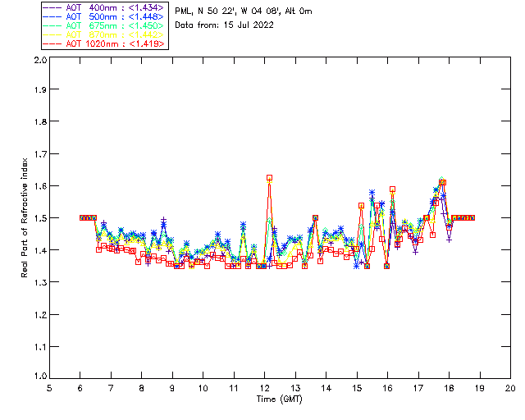525x420 pixels.
Task: Click the y-axis label 1.5
Action: (x=40, y=218)
